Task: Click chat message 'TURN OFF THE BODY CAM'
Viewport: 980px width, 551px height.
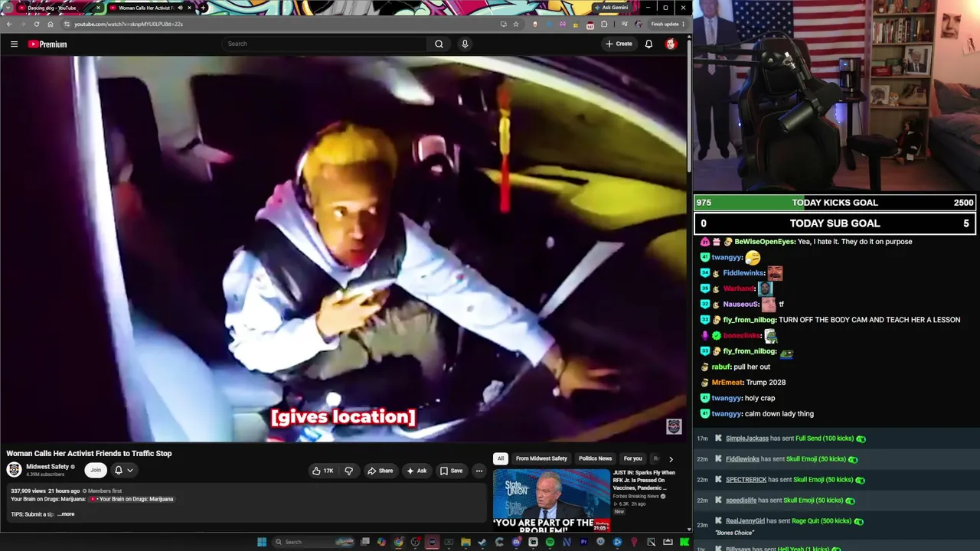Action: click(x=869, y=320)
